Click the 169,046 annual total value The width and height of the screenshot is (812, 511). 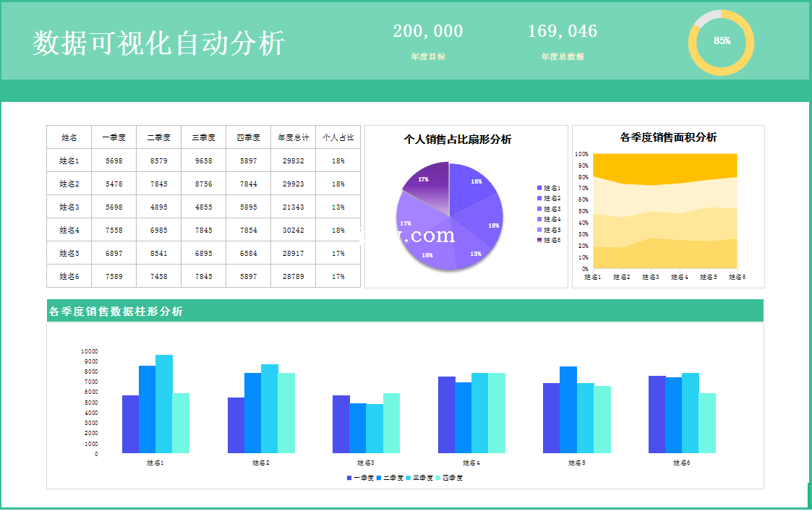(563, 31)
